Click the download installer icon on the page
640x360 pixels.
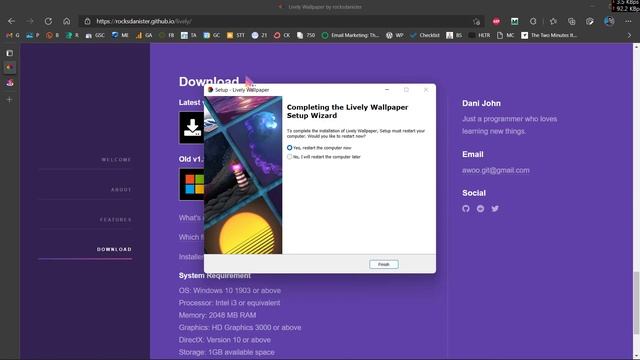click(x=191, y=128)
